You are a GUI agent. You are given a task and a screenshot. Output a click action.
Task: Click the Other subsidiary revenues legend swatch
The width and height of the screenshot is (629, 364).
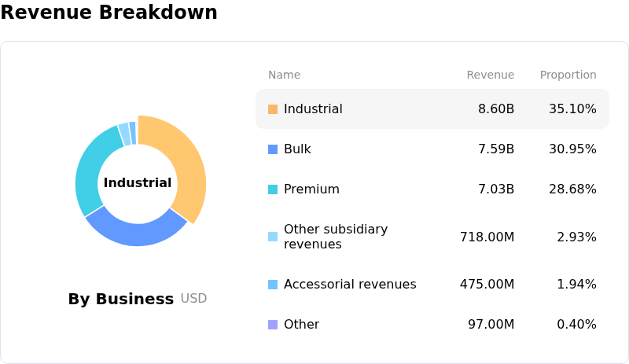[x=273, y=237]
